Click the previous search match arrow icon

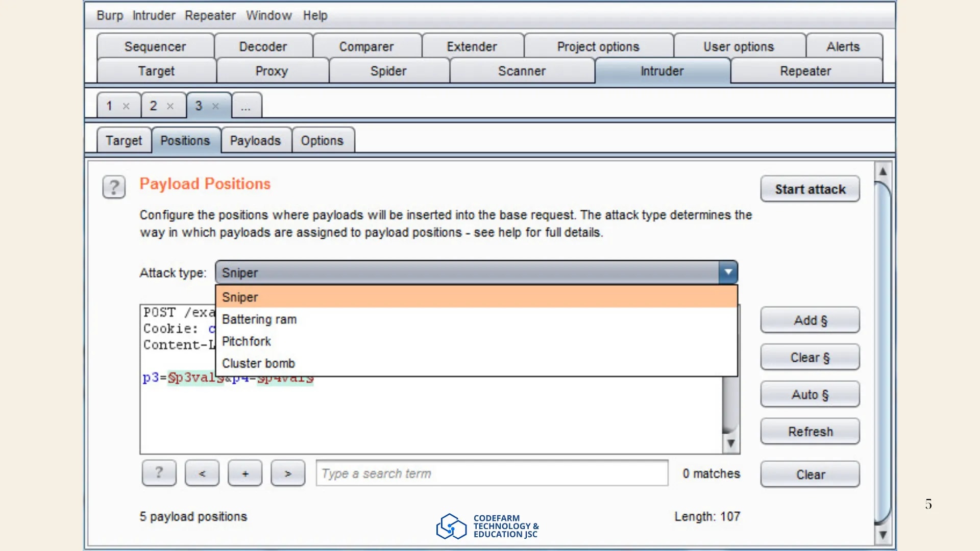point(202,473)
